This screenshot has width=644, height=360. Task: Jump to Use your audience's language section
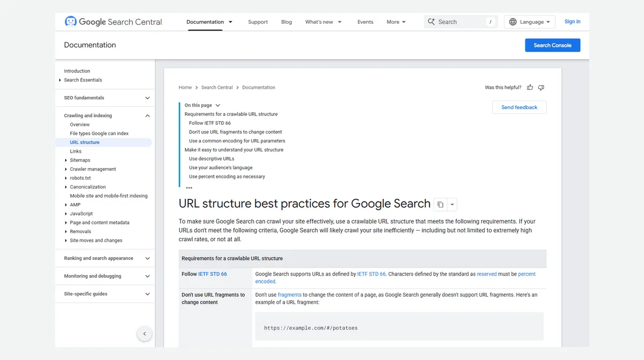click(221, 168)
